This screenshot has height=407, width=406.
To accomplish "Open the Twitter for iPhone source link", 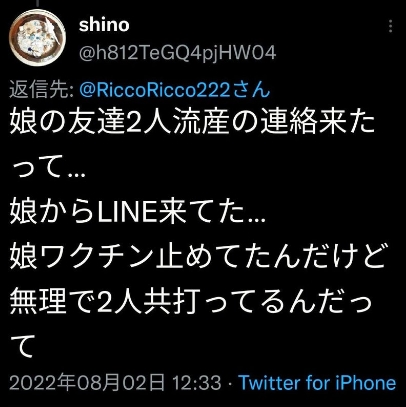I will tap(318, 383).
